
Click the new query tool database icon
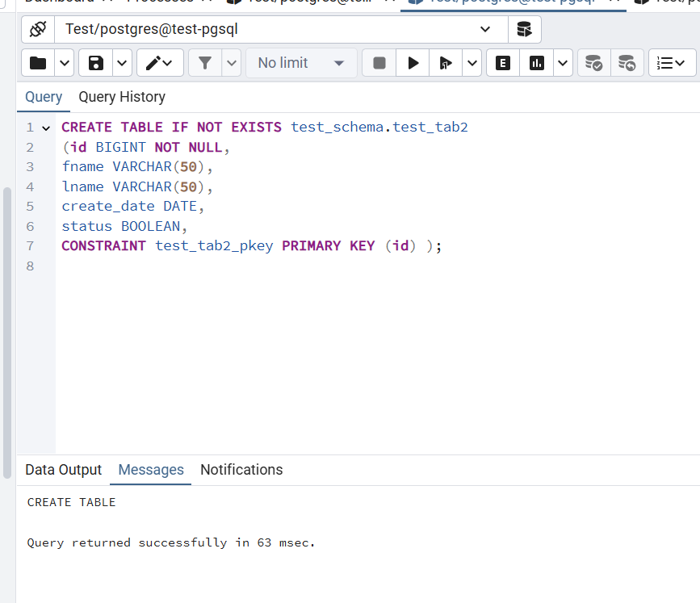pos(525,29)
